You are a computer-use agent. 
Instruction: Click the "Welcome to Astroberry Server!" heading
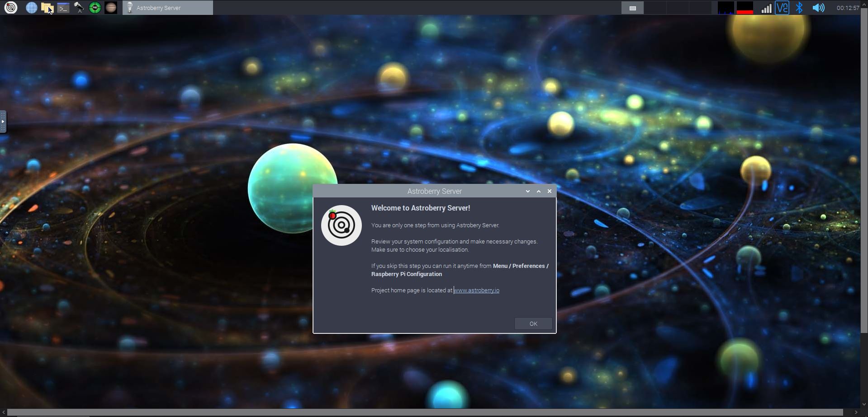click(x=421, y=208)
